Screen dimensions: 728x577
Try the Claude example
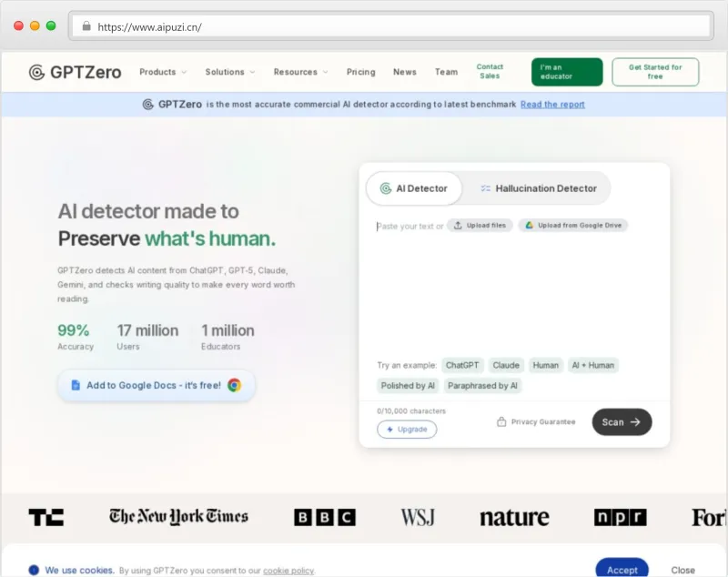pos(506,365)
